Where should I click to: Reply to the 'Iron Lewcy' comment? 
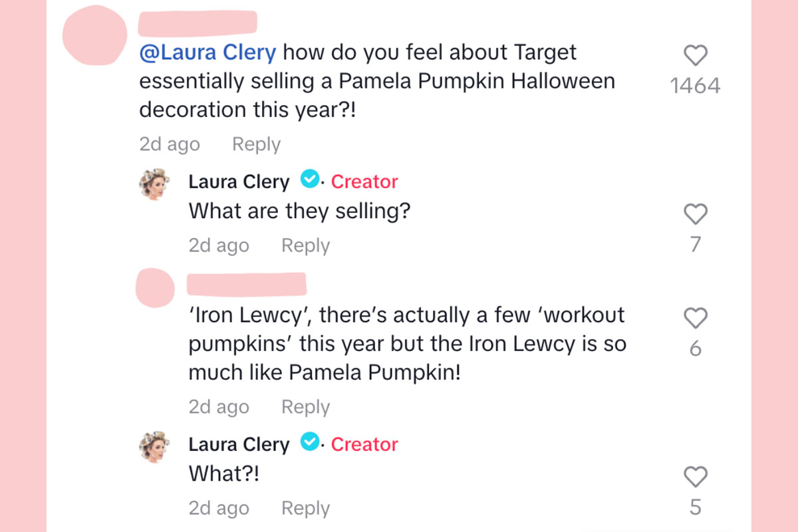[x=305, y=406]
